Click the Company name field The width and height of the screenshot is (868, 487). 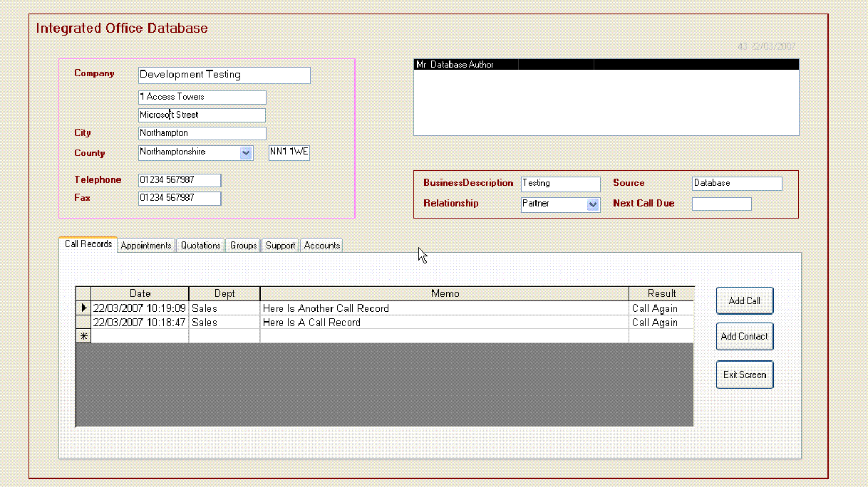(x=224, y=75)
